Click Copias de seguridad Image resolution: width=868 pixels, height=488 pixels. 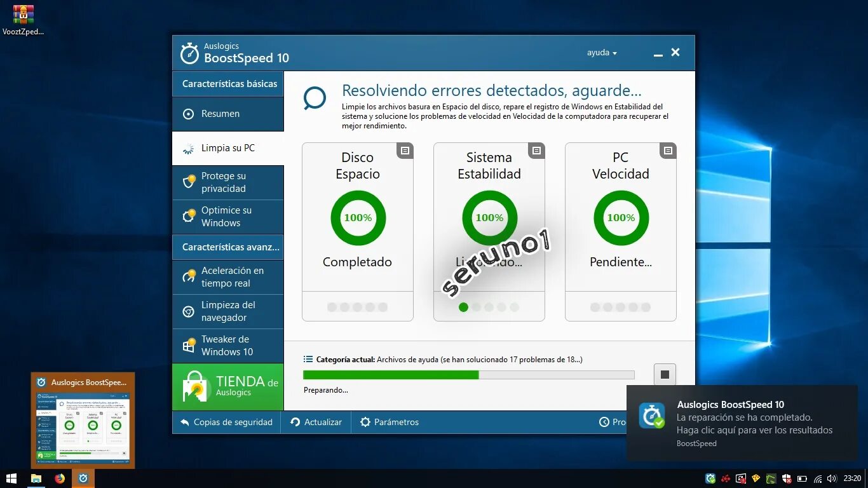[226, 422]
